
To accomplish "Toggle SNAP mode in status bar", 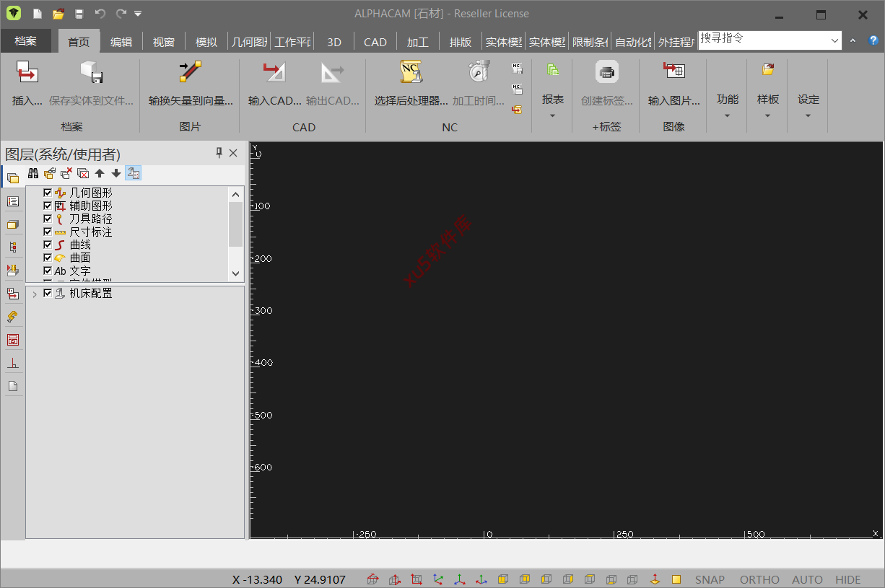I will (x=710, y=579).
